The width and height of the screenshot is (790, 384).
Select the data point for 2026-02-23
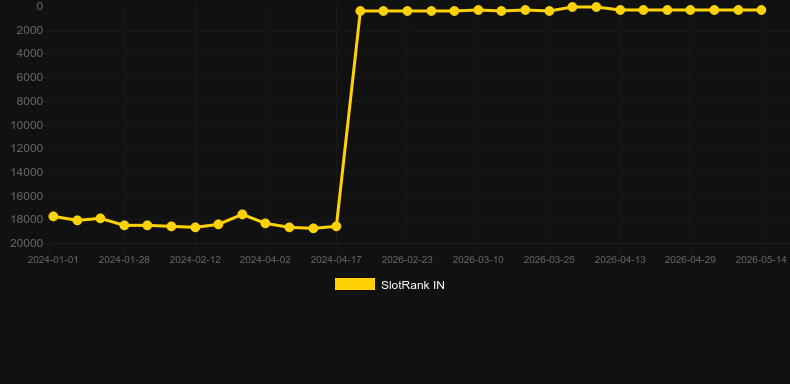coord(407,11)
